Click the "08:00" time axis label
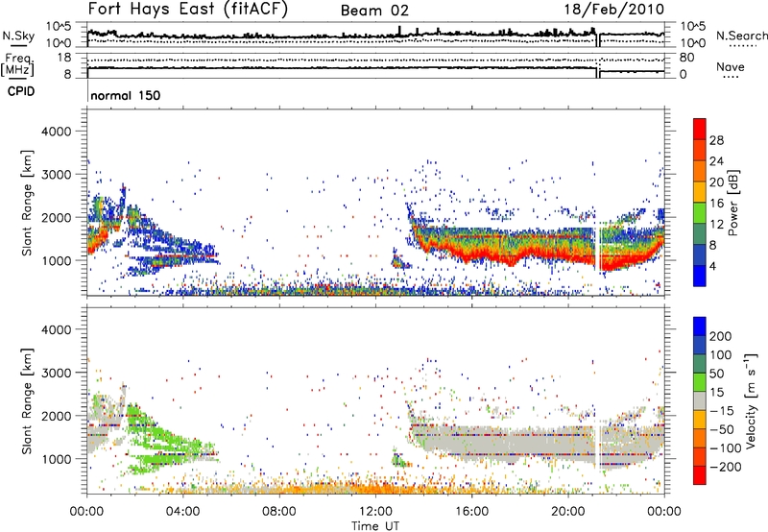Image resolution: width=768 pixels, height=532 pixels. pyautogui.click(x=279, y=512)
